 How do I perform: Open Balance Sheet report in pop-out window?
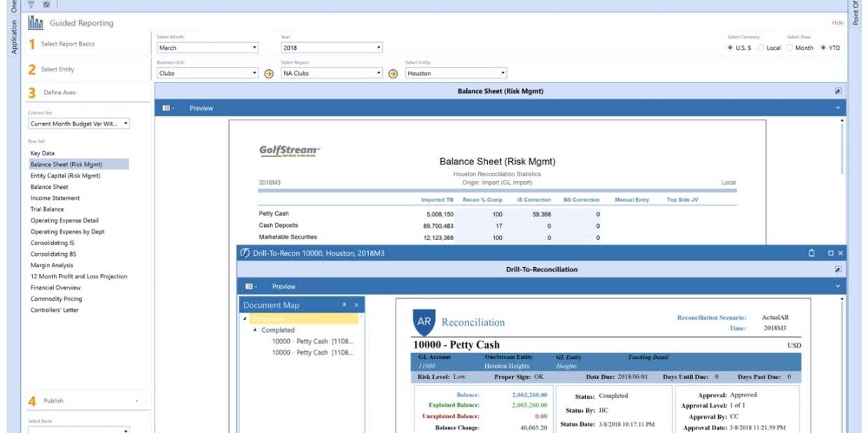pos(838,91)
